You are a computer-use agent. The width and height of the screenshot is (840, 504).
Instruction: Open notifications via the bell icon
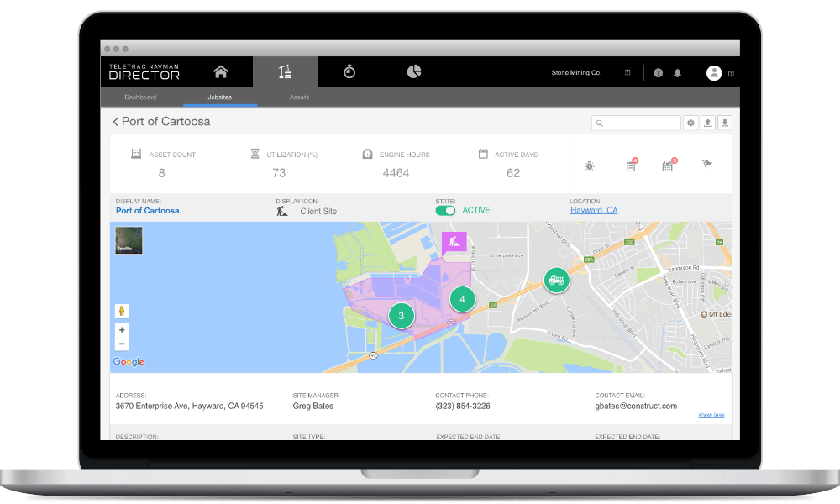click(x=677, y=71)
